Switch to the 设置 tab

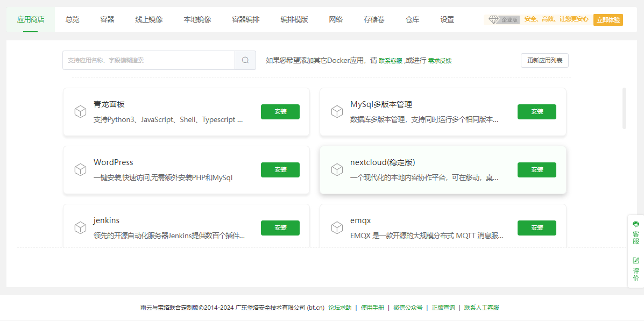pyautogui.click(x=447, y=19)
